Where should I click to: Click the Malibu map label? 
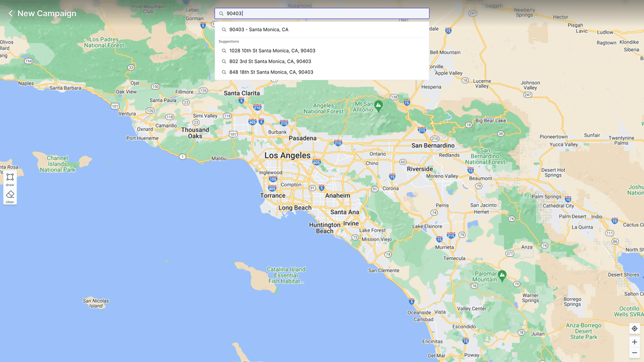[x=219, y=158]
